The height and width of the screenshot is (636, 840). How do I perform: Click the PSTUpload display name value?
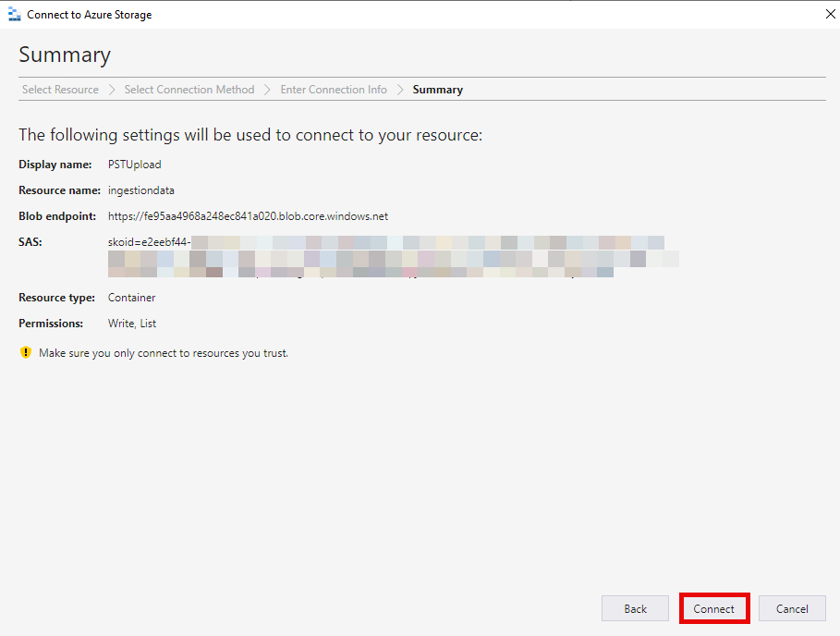134,165
